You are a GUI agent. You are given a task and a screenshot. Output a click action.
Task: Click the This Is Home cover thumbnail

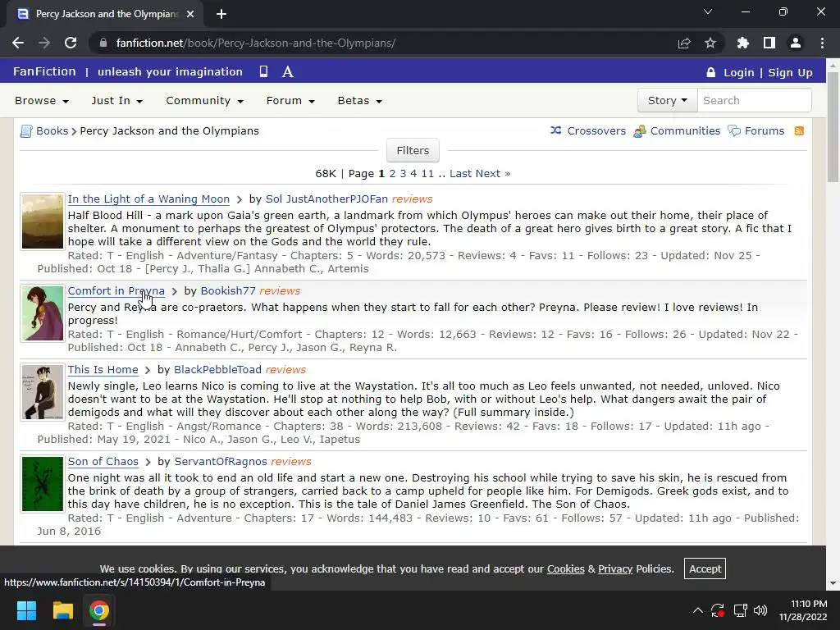[x=43, y=392]
